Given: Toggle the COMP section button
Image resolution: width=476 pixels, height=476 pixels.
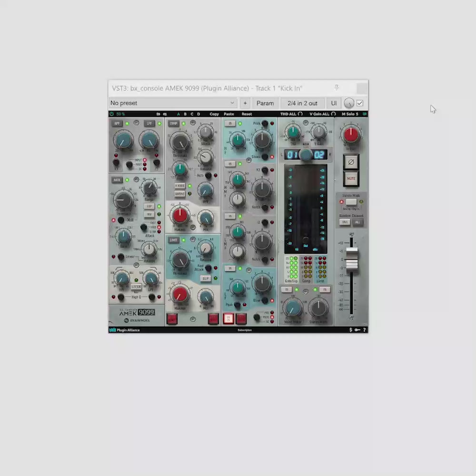Looking at the screenshot, I should click(173, 124).
